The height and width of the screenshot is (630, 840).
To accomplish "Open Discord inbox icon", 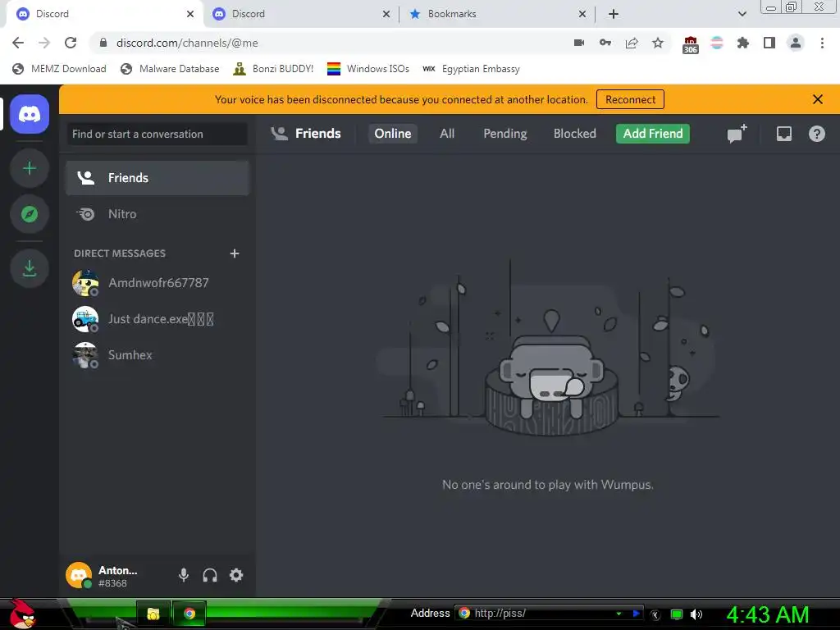I will tap(783, 134).
